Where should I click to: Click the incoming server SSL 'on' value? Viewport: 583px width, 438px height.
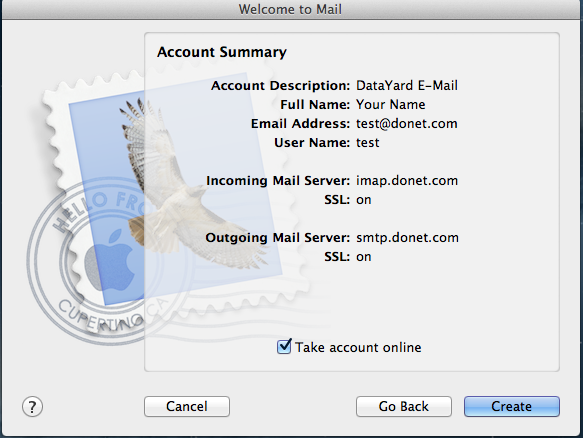[x=364, y=200]
